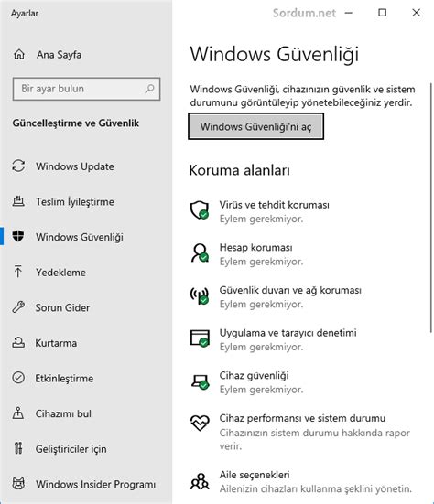Screen dimensions: 434x504
Task: Click the Uygulama ve tarayıcı denetimi icon
Action: coord(200,338)
